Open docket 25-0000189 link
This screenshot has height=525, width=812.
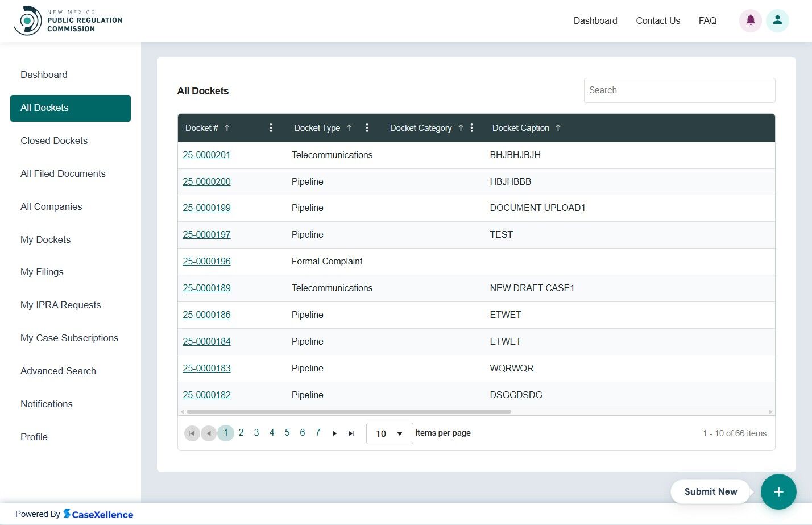[x=206, y=288]
